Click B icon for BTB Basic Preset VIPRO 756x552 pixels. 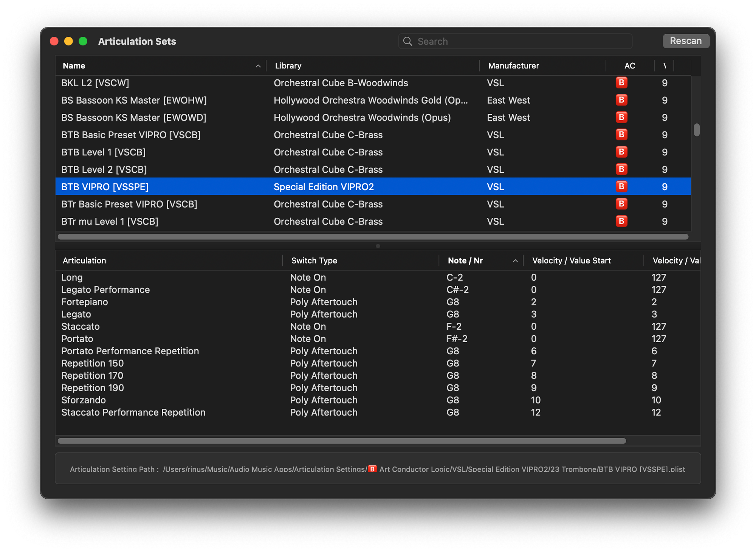coord(621,135)
